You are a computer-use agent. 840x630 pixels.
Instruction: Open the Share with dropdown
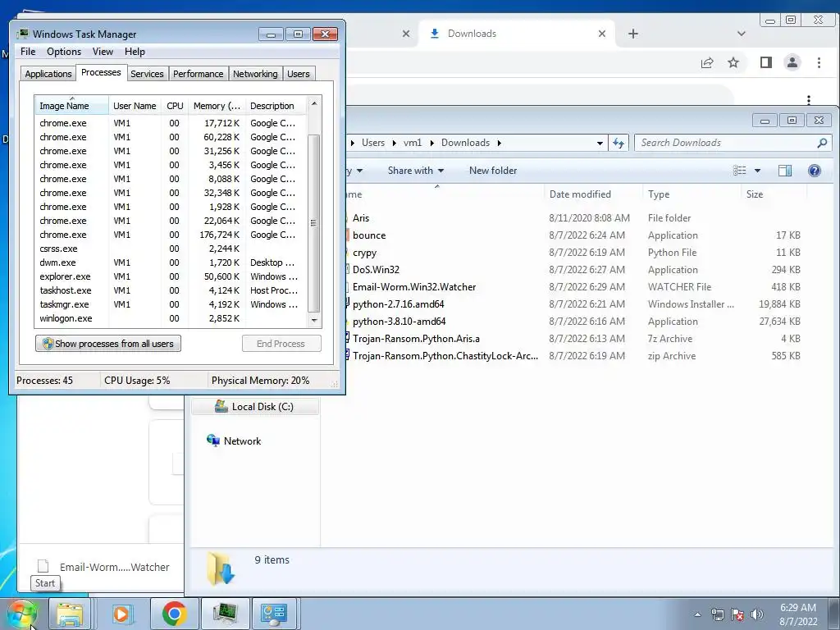click(x=416, y=171)
